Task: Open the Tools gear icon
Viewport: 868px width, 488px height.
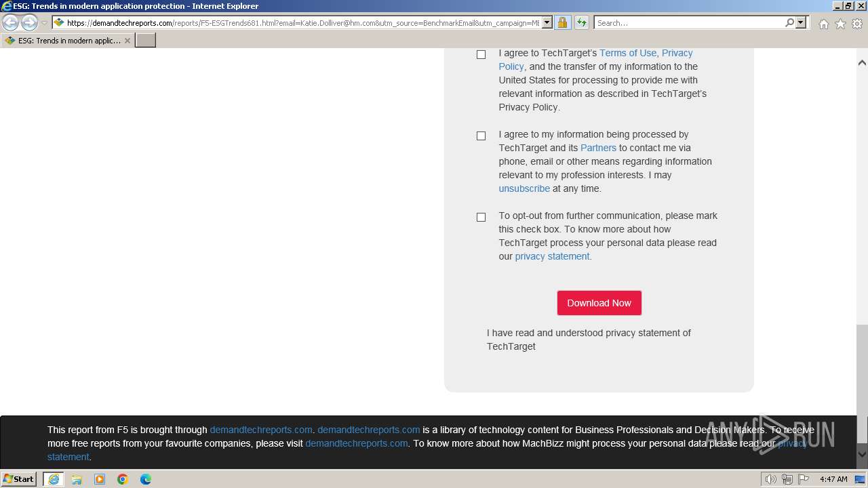Action: tap(857, 24)
